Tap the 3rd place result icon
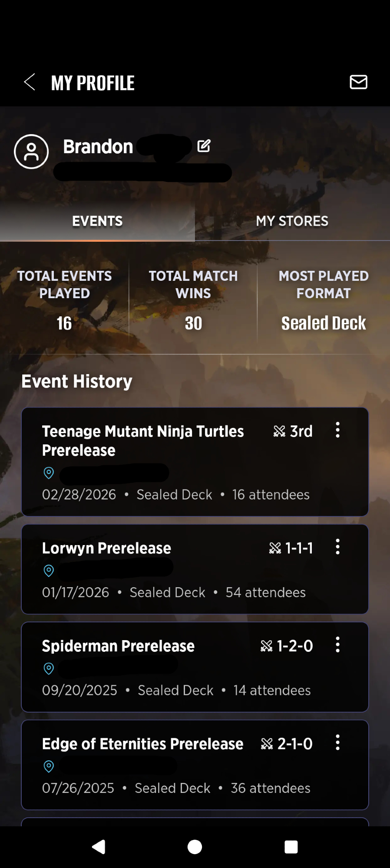 click(x=279, y=431)
